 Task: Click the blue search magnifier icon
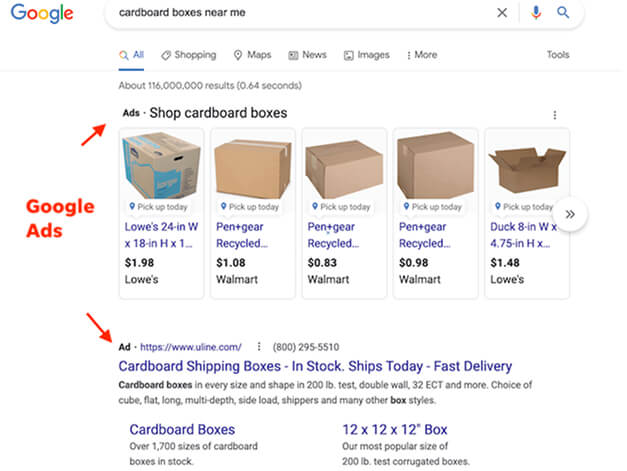point(563,13)
